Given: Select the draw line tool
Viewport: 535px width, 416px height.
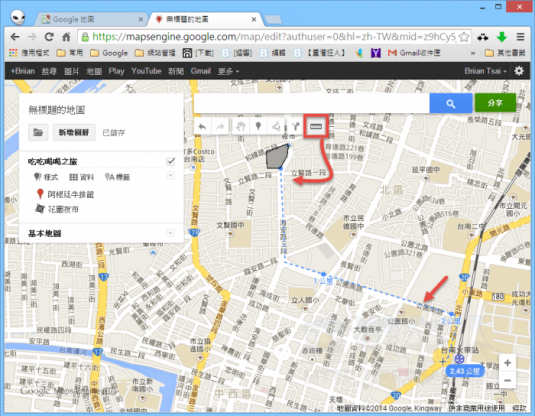Looking at the screenshot, I should click(276, 127).
